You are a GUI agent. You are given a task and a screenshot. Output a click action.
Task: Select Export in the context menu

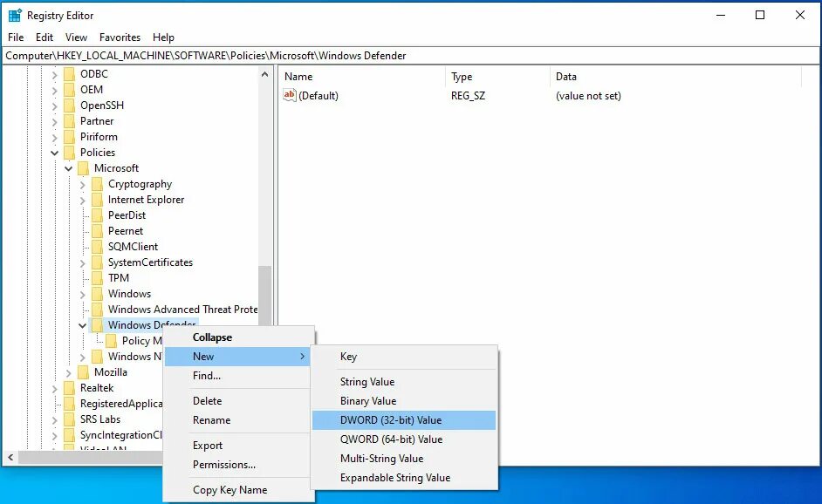[x=237, y=446]
